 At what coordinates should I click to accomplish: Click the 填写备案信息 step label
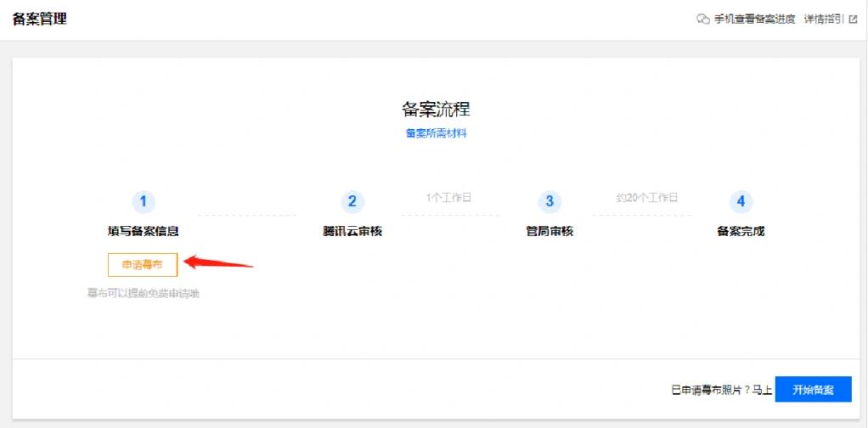coord(144,232)
